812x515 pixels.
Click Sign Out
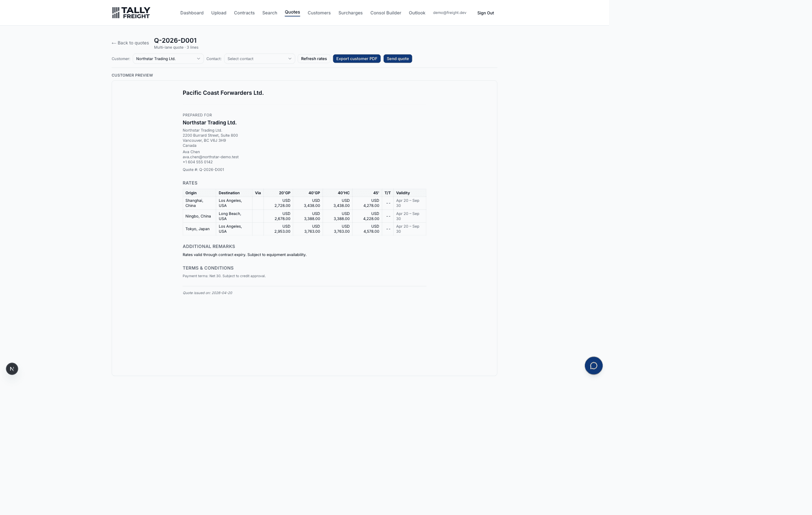[x=485, y=13]
